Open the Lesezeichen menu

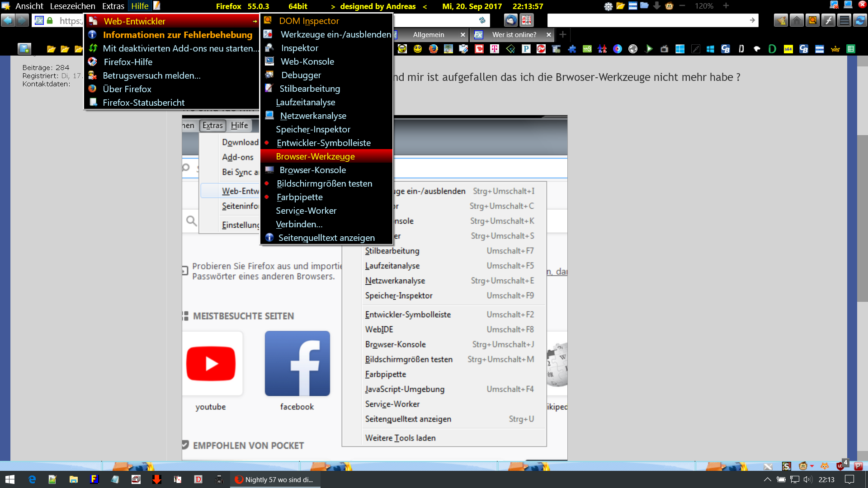click(72, 6)
